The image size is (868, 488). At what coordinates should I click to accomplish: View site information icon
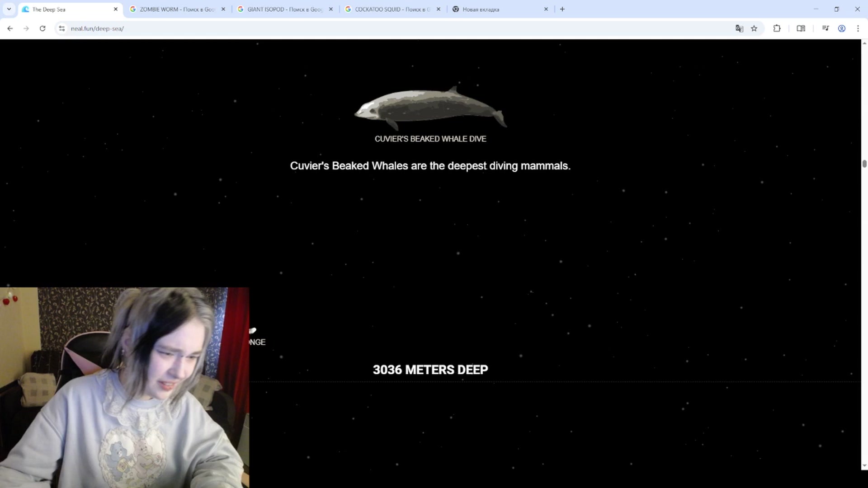(x=62, y=28)
